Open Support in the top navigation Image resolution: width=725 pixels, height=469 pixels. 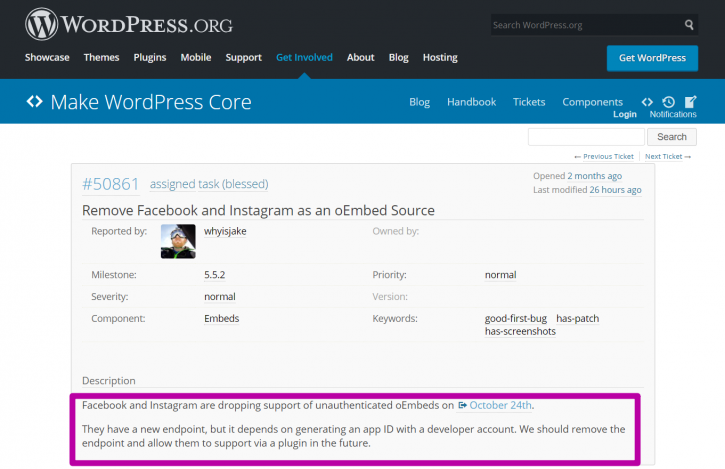[x=244, y=58]
